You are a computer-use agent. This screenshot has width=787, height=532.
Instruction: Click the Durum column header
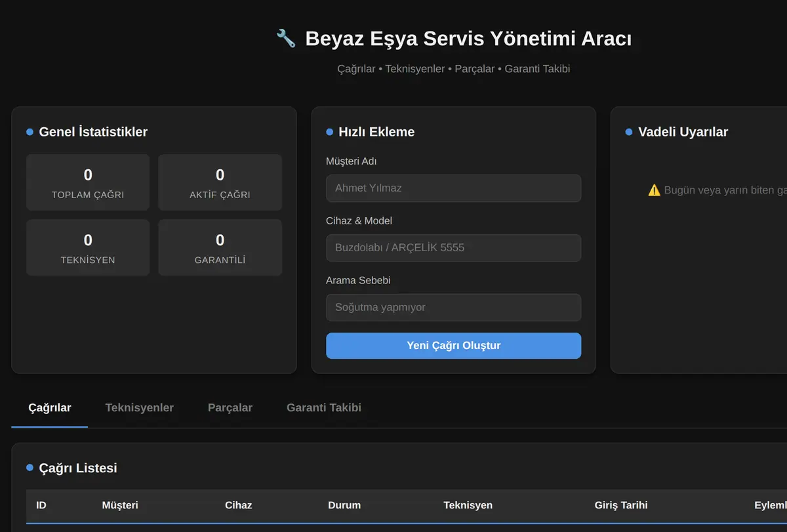344,505
